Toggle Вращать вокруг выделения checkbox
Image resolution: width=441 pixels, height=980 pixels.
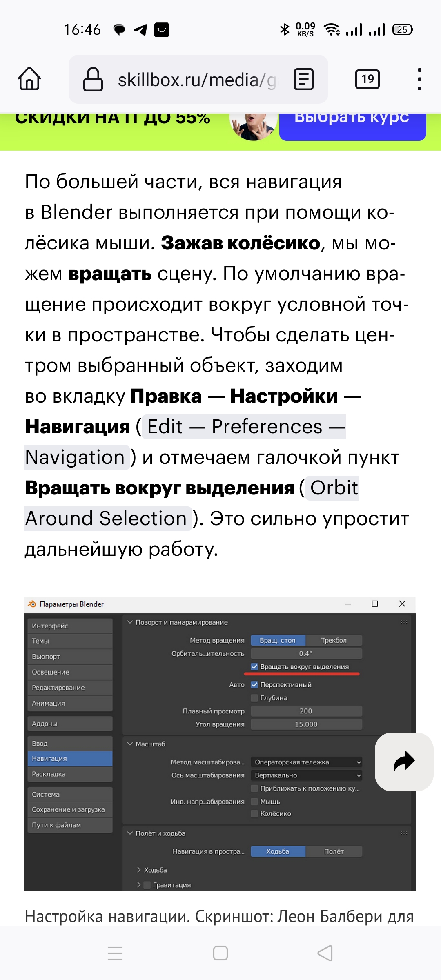point(254,667)
